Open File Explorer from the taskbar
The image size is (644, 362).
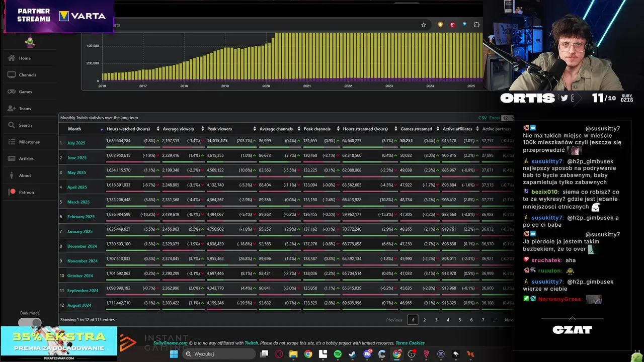[x=293, y=354]
